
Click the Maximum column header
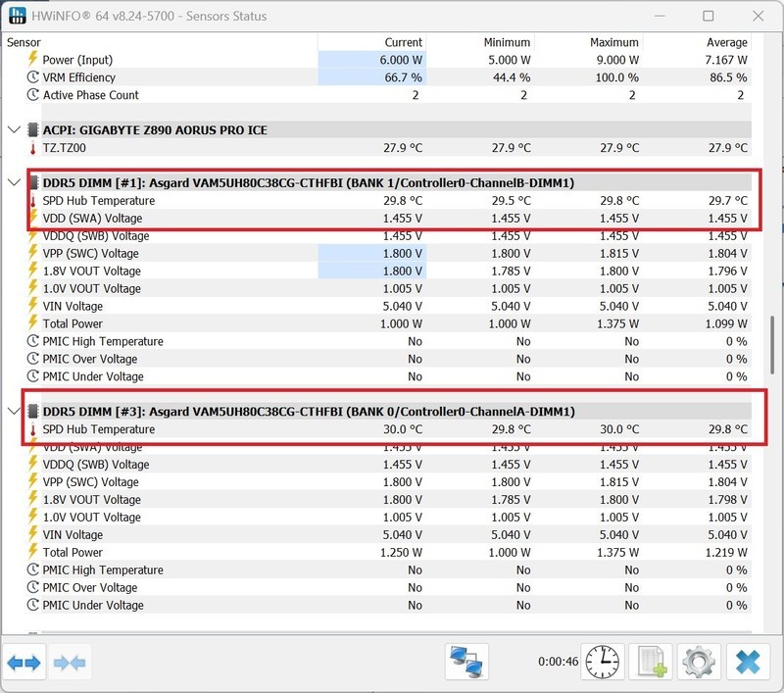[x=614, y=42]
